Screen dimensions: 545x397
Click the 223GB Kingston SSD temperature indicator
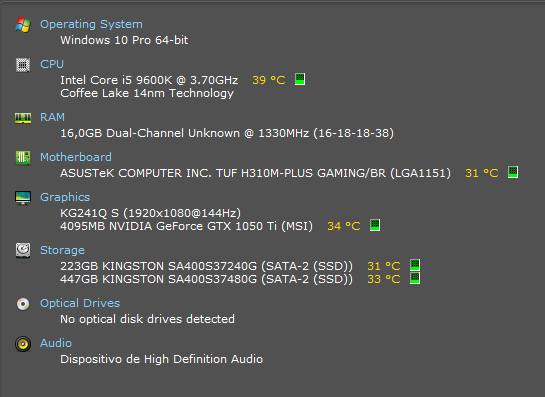(415, 265)
